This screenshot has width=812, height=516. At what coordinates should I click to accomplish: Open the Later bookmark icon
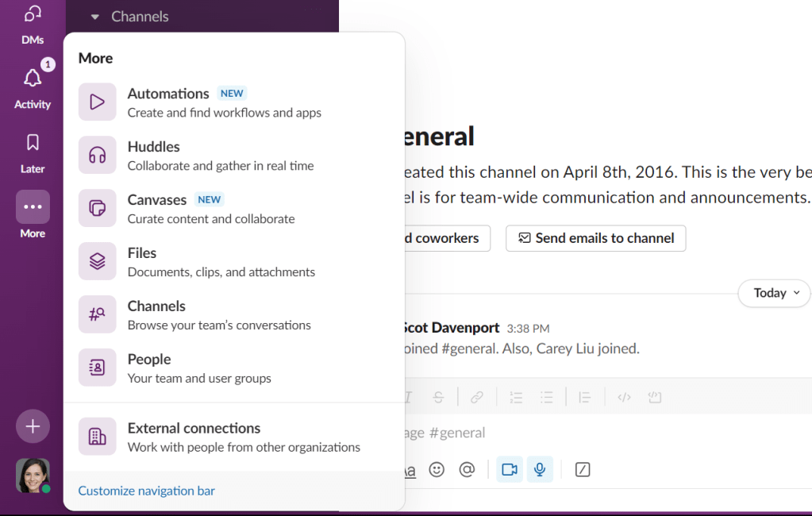(x=33, y=142)
